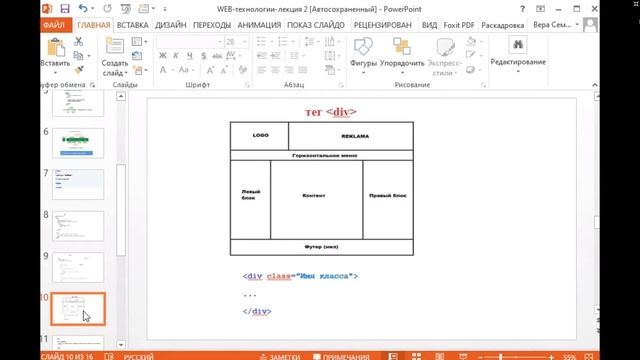Viewport: 640px width, 360px height.
Task: Open the Font group dialog launcher
Action: click(247, 85)
